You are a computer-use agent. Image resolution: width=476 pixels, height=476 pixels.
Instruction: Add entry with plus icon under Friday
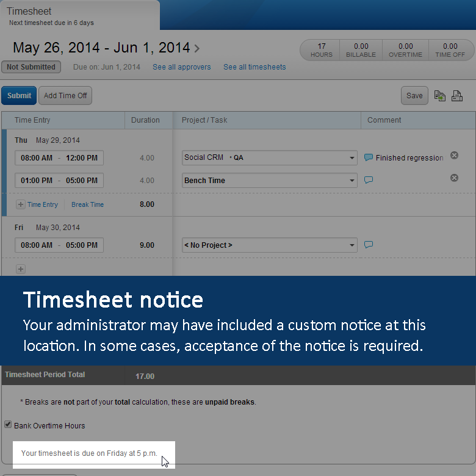pos(20,269)
